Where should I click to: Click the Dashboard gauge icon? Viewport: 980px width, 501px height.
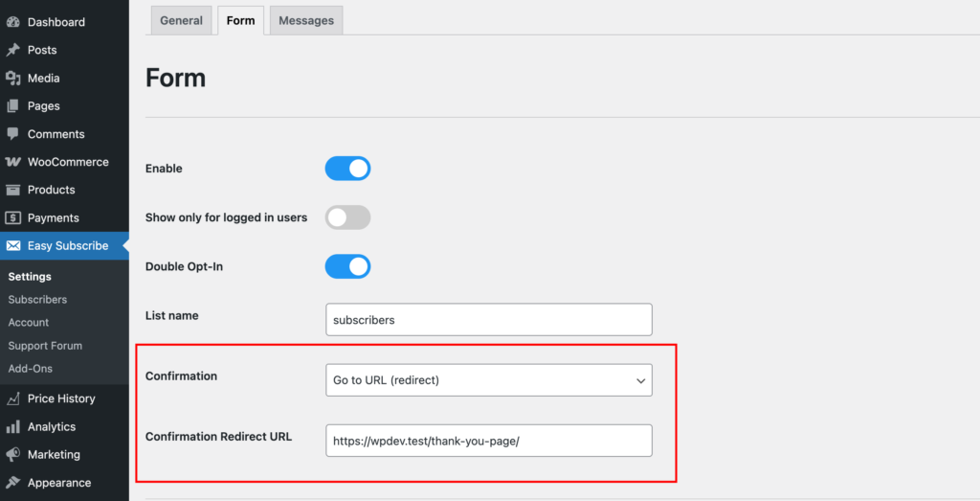tap(13, 22)
